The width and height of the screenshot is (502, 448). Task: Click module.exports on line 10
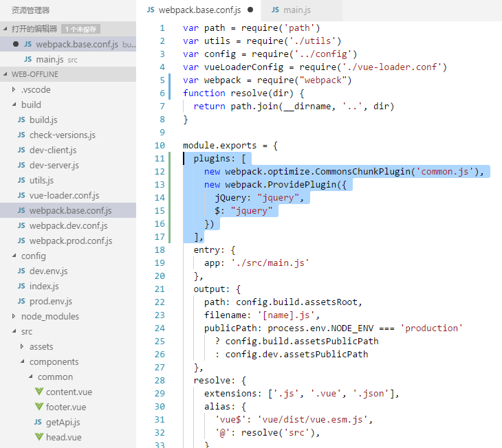tap(219, 145)
